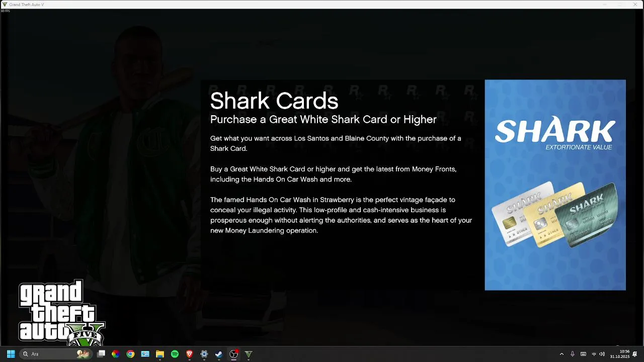Open Spotify from the taskbar

175,354
